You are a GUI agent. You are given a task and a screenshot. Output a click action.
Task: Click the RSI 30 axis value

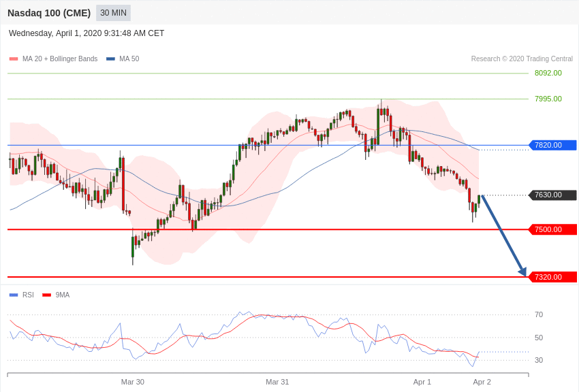(x=539, y=360)
